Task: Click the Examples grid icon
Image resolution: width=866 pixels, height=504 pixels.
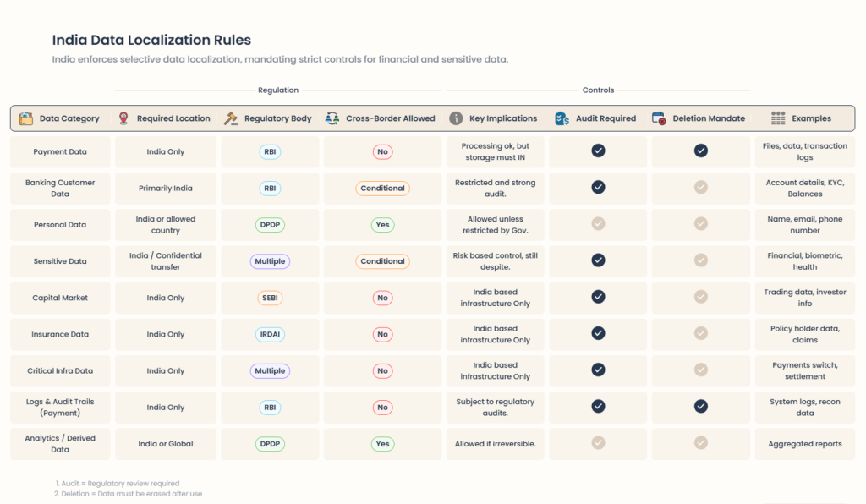Action: tap(778, 118)
